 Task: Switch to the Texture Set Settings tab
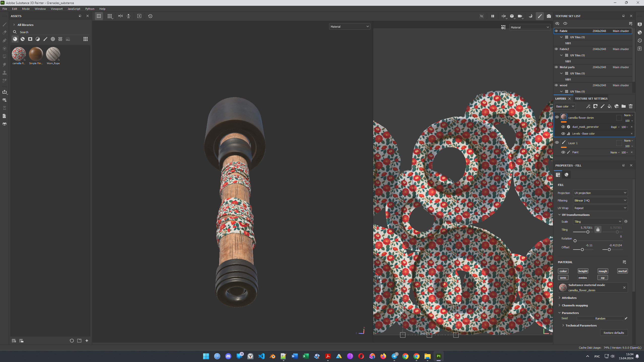click(591, 99)
